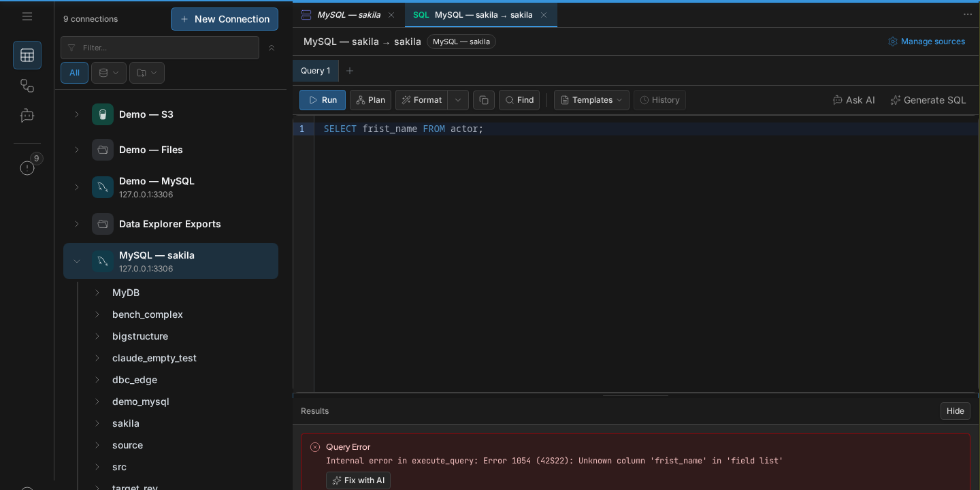This screenshot has height=490, width=980.
Task: Click the Demo — Files folder icon
Action: coord(103,150)
